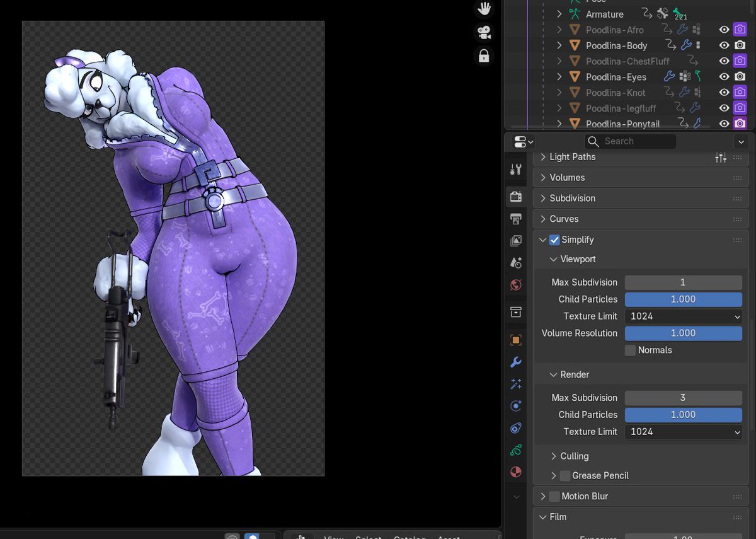The width and height of the screenshot is (756, 539).
Task: Expand the Culling subpanel
Action: tap(554, 456)
